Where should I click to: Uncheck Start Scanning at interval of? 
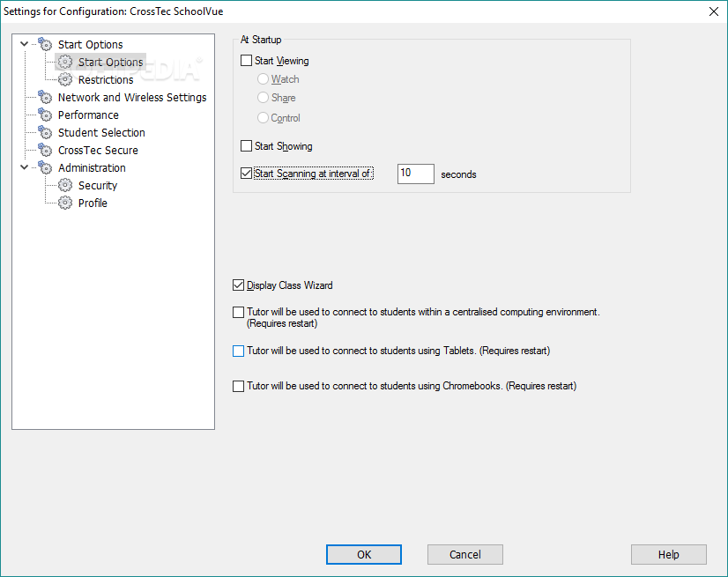pos(246,174)
